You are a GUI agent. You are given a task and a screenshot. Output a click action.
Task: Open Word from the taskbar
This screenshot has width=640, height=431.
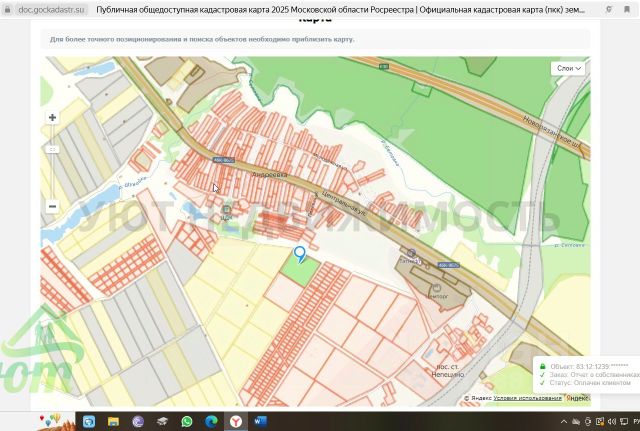click(260, 421)
